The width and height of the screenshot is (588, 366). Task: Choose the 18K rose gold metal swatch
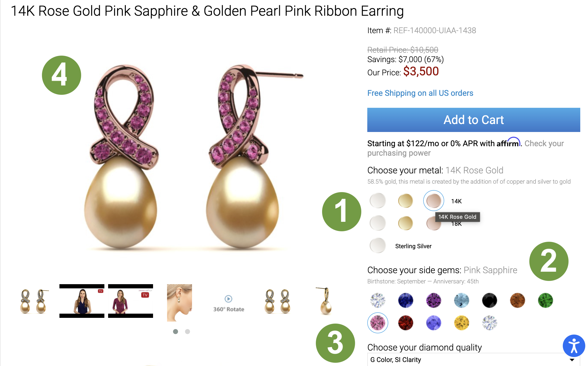433,223
